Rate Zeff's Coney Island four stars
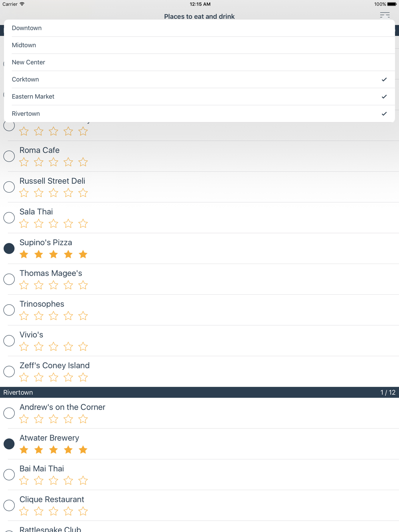Viewport: 399px width, 532px height. click(x=68, y=377)
